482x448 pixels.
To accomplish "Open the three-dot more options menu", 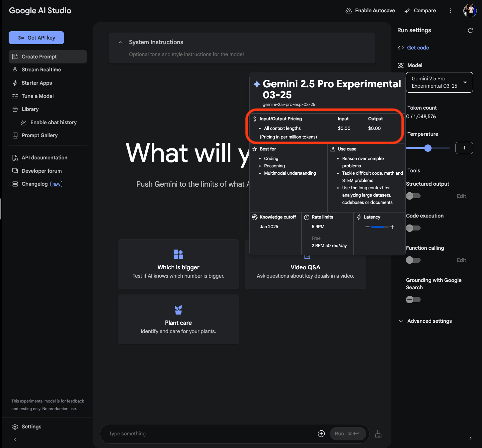I will (450, 11).
